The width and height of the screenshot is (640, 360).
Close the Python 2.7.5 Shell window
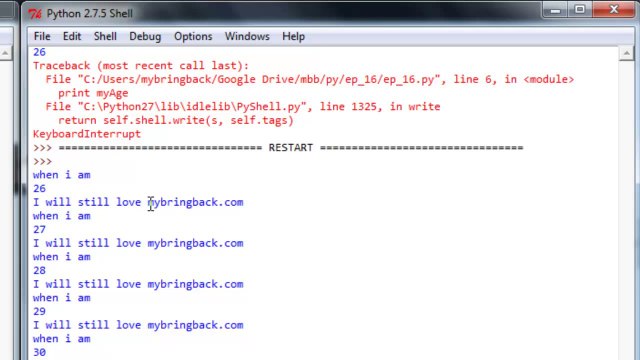pos(613,10)
